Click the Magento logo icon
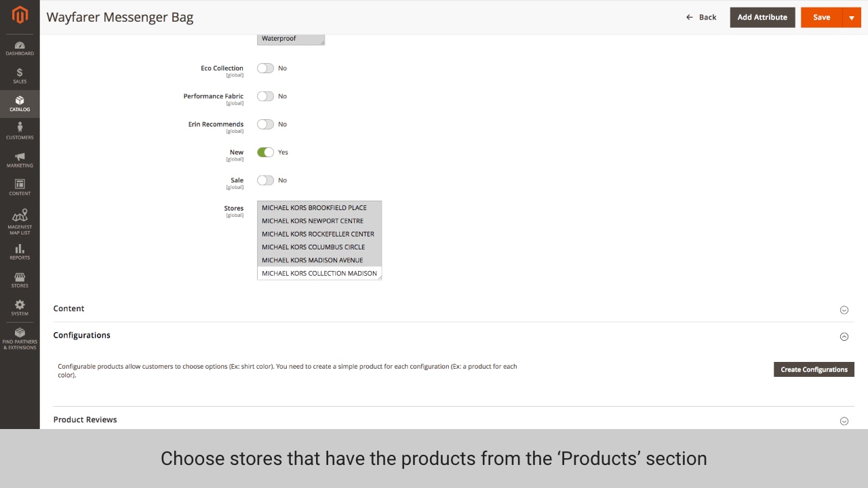The image size is (868, 488). (x=20, y=15)
